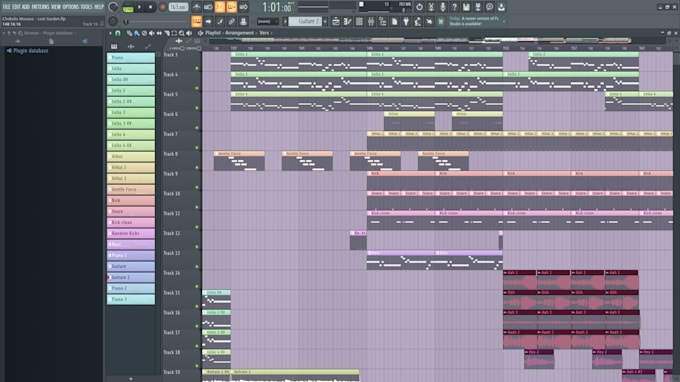Select the Random Kicks pattern in picker
Screen dimensions: 680x382
tap(131, 233)
